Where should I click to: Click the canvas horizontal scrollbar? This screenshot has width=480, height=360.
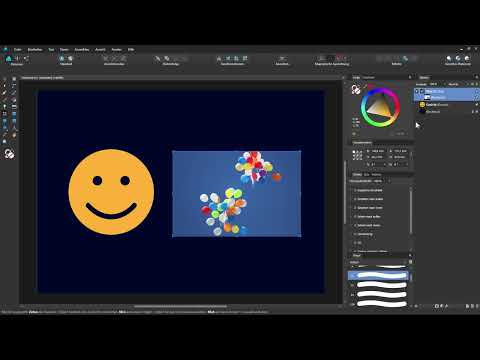[x=180, y=306]
